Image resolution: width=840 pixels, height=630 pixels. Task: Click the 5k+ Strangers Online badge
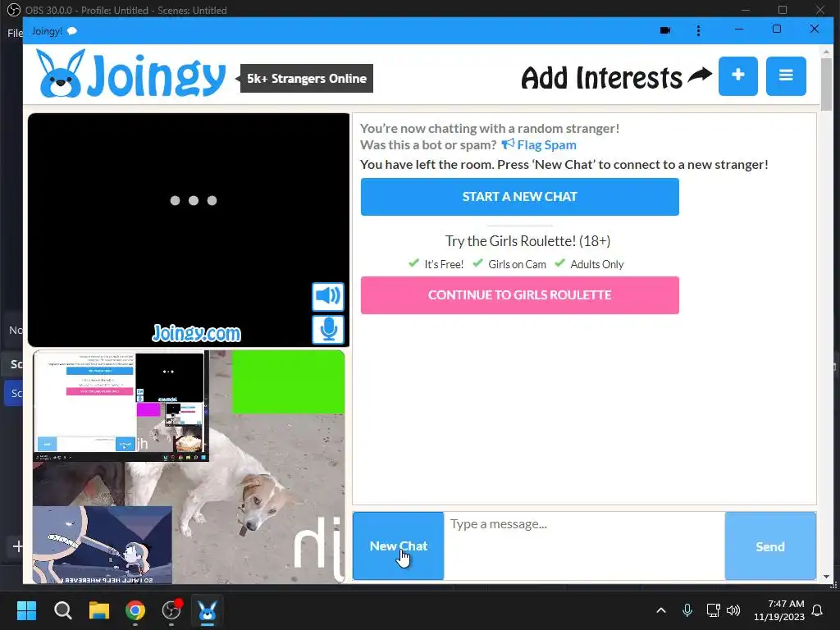click(307, 79)
